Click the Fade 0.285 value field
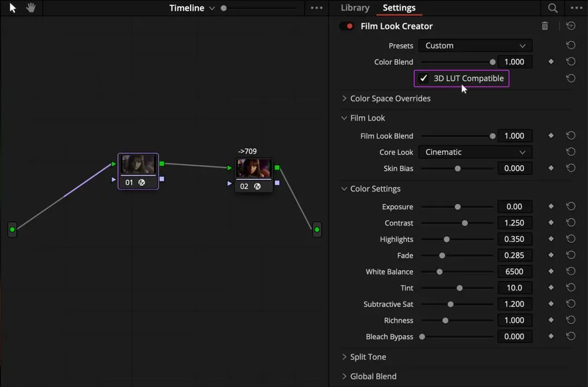588x387 pixels. tap(514, 255)
